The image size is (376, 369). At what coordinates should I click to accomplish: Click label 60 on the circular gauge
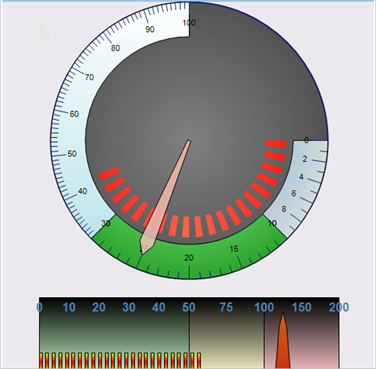74,114
